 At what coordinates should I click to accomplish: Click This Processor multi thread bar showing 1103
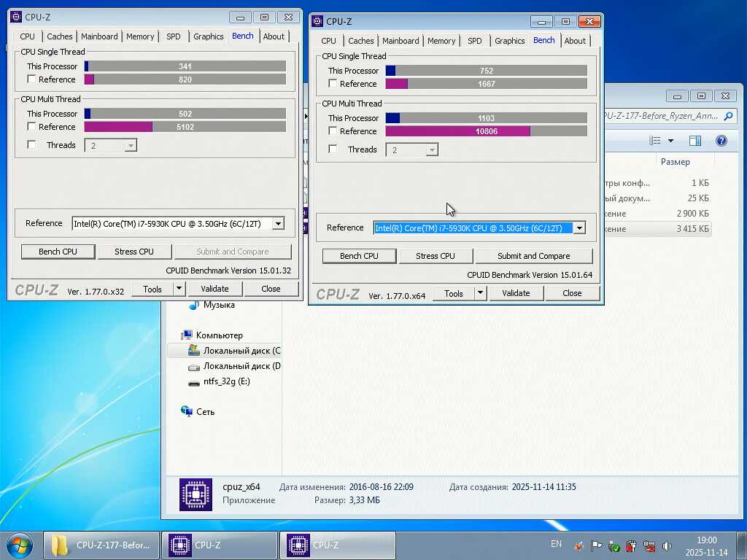coord(487,117)
